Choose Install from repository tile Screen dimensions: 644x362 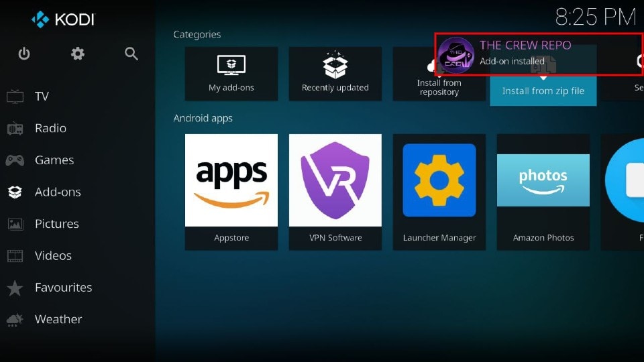tap(439, 74)
